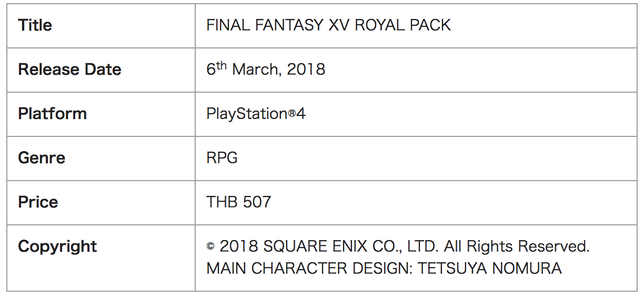Click the SQUARE ENIX CO., LTD. text
The height and width of the screenshot is (297, 644).
351,246
